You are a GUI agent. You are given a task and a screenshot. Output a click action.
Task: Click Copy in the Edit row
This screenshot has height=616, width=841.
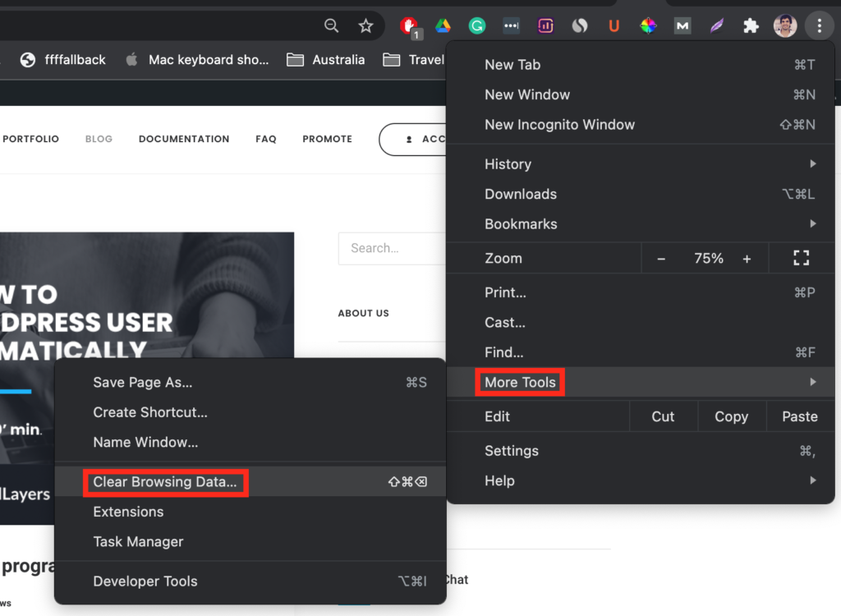point(732,416)
